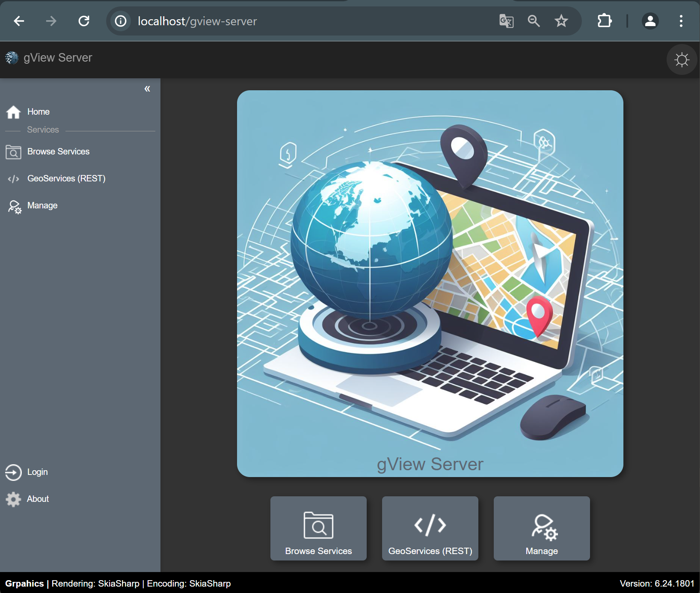700x593 pixels.
Task: Click the Grpahics footer label
Action: click(x=24, y=584)
